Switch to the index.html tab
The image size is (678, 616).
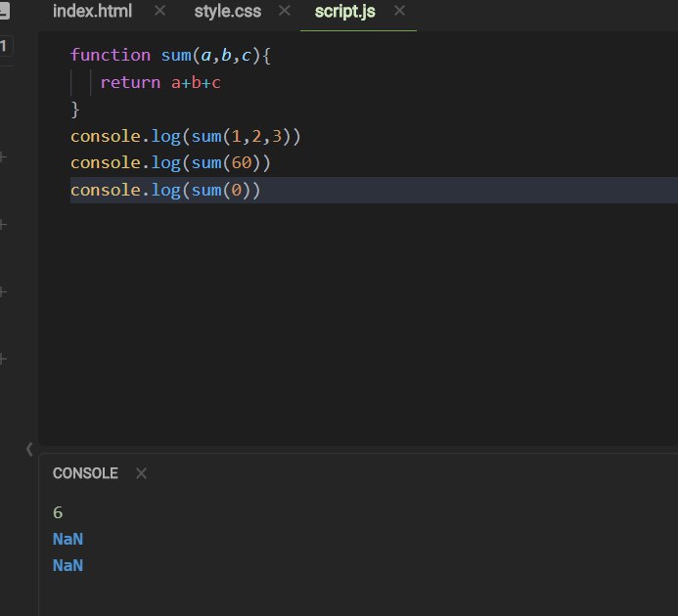coord(92,11)
